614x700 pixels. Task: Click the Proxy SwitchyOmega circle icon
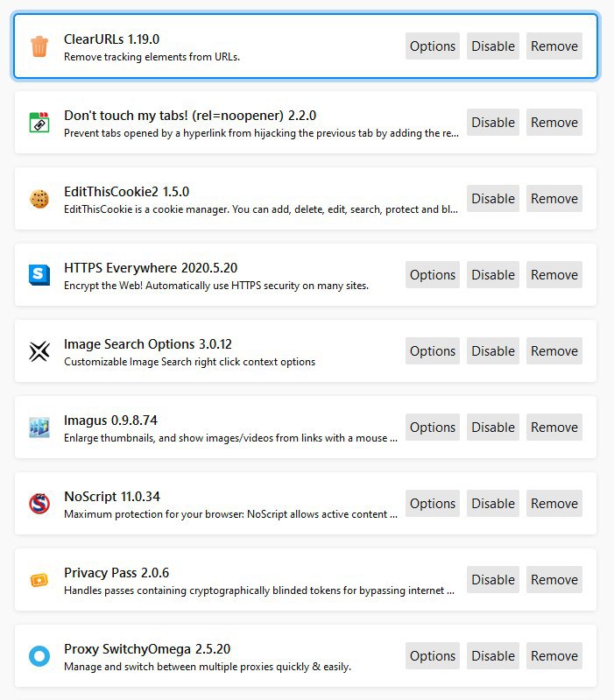[39, 656]
